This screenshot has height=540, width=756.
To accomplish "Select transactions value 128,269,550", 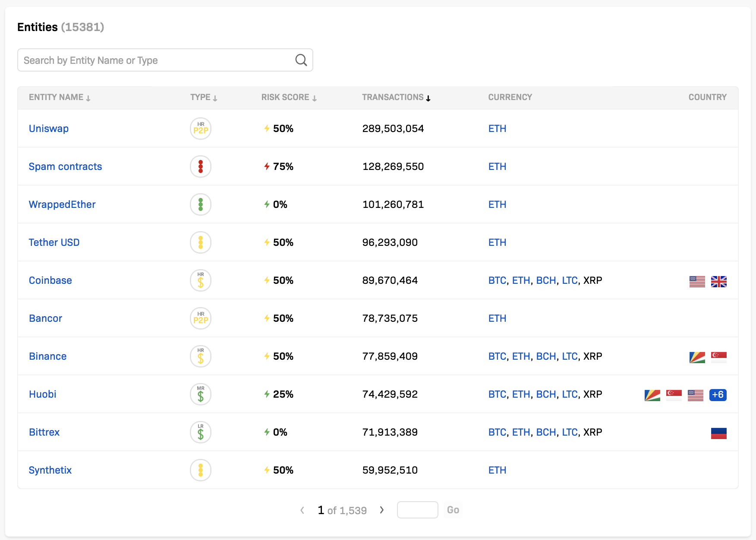I will (393, 166).
